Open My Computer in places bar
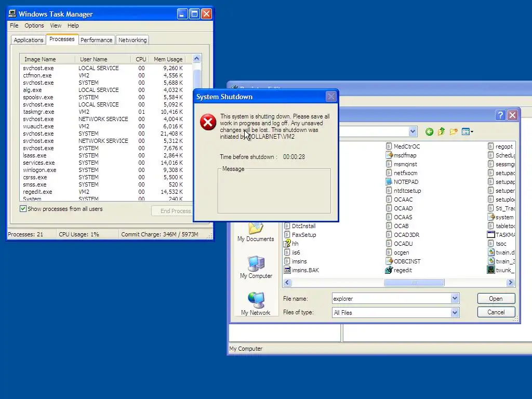This screenshot has height=399, width=532. [256, 268]
